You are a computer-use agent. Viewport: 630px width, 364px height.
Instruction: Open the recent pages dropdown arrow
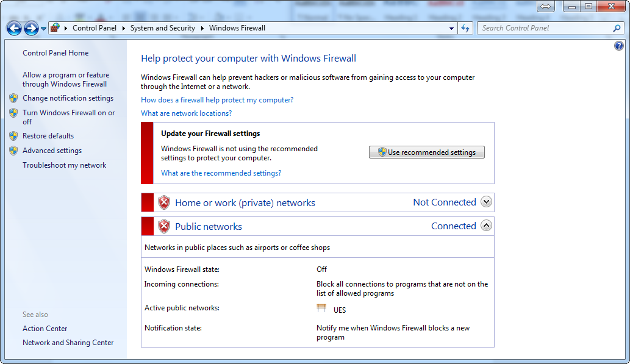43,29
